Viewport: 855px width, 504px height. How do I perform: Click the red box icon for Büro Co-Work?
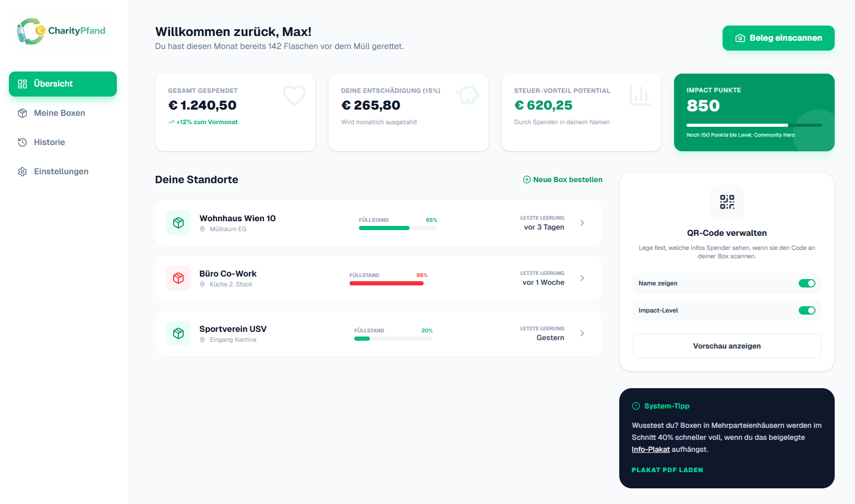[x=178, y=278]
